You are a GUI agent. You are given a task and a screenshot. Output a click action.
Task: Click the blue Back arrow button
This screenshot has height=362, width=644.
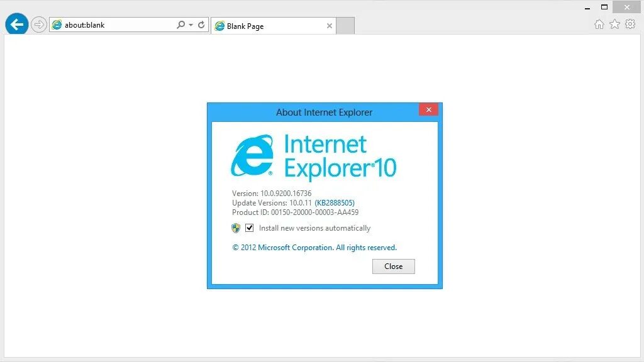point(17,25)
